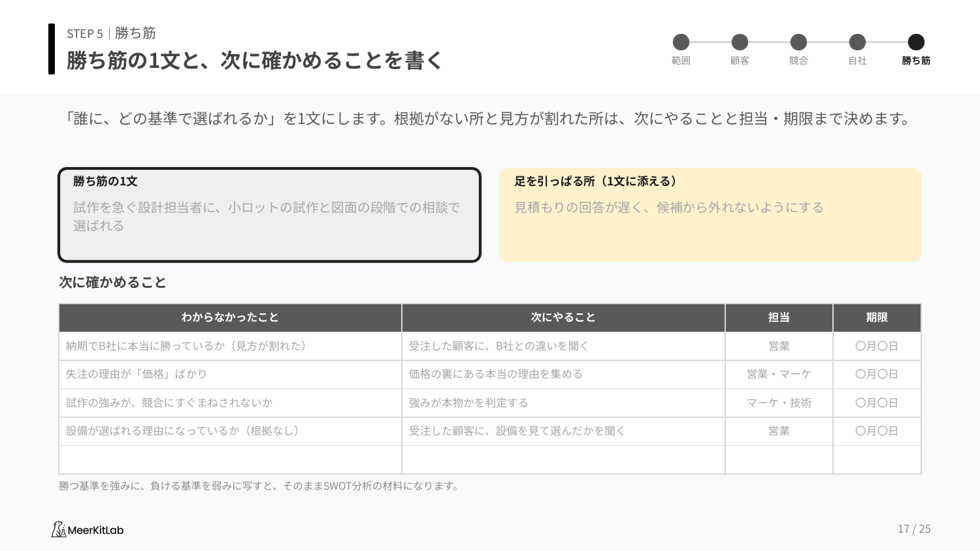Select cell 受注した顧客に、設備を見て選んだかを聞く
This screenshot has height=551, width=980.
[x=563, y=431]
